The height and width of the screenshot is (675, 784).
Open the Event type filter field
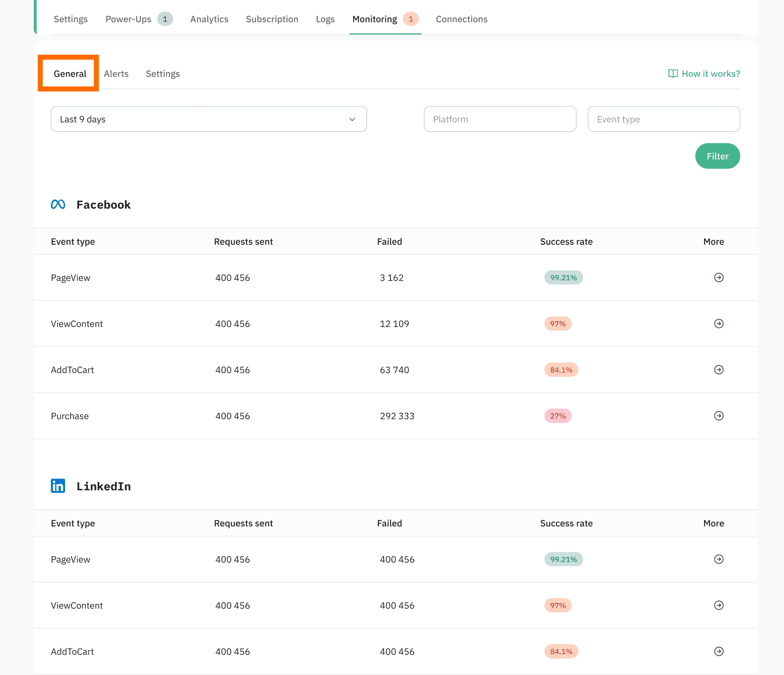click(x=663, y=119)
